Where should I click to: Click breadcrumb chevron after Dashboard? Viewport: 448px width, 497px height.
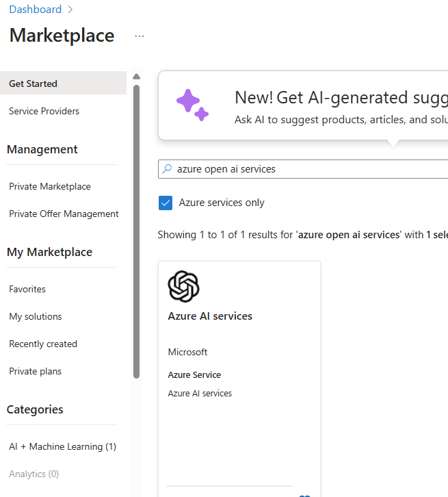70,10
